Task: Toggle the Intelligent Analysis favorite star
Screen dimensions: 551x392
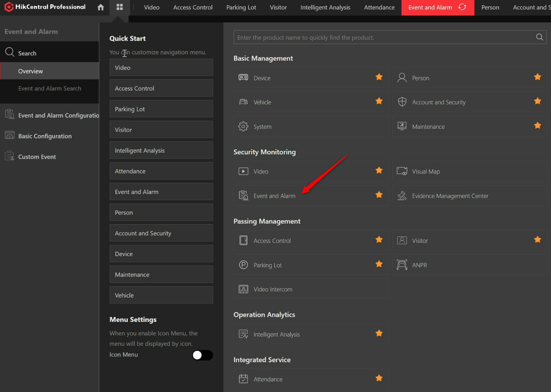Action: (x=379, y=333)
